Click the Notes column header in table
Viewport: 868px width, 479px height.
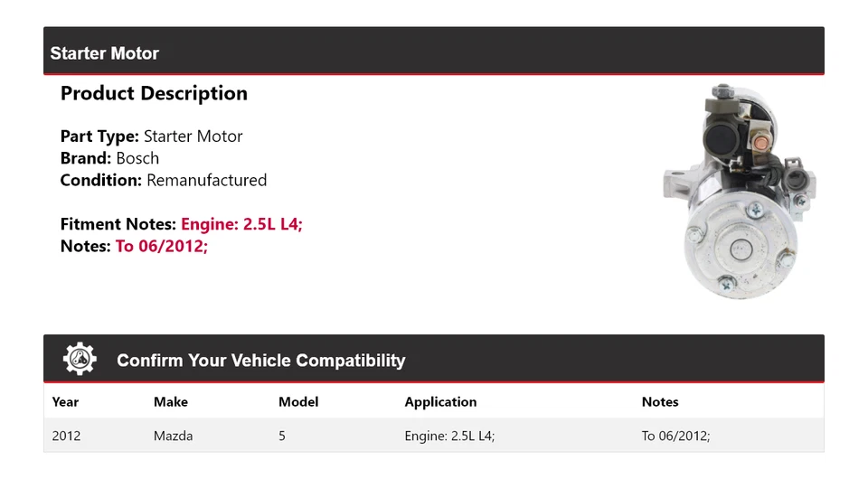pos(660,402)
